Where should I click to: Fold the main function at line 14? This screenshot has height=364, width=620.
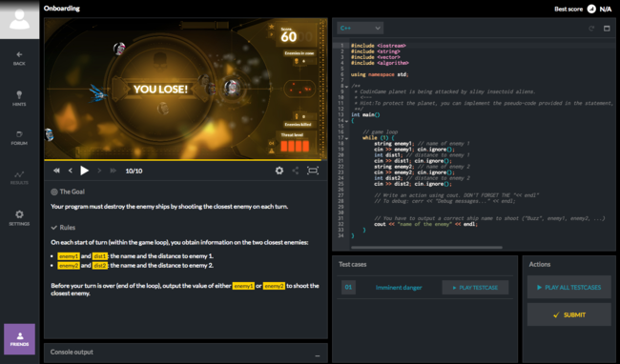point(347,121)
